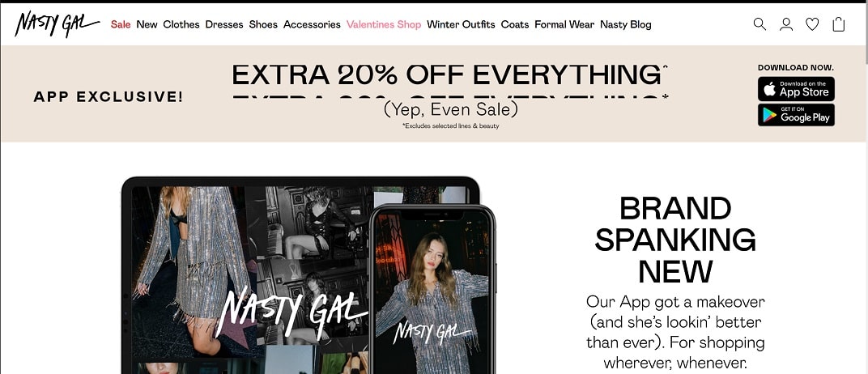Visit the Valentines Shop link
868x374 pixels.
[384, 24]
